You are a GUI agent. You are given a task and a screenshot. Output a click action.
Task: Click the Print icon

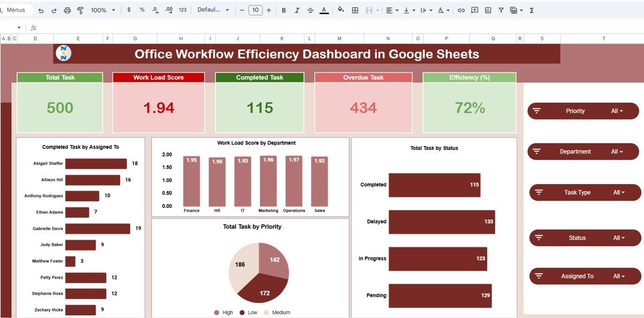click(67, 10)
